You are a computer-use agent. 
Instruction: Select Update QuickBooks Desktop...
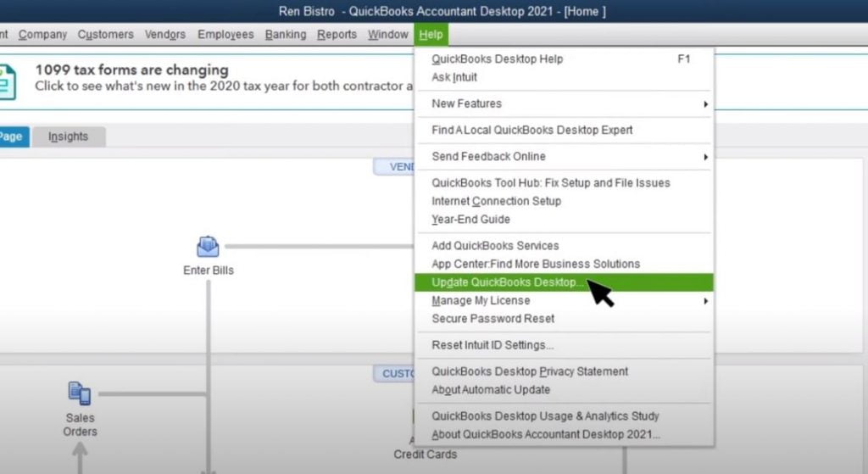[564, 282]
